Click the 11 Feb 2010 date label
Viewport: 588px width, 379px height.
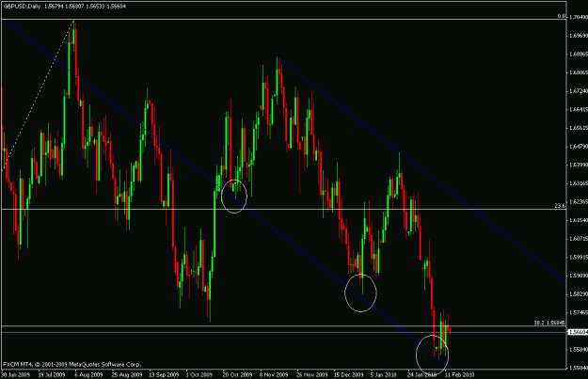pos(459,374)
